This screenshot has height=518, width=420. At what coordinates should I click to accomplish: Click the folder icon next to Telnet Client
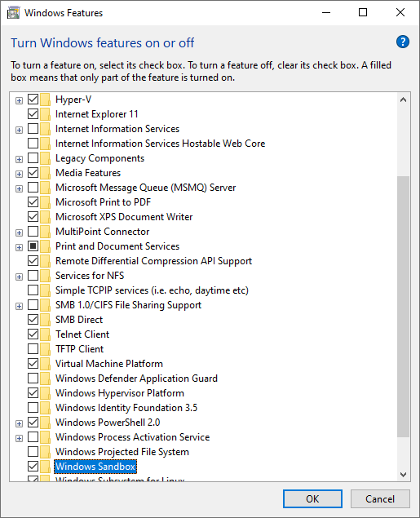[45, 334]
